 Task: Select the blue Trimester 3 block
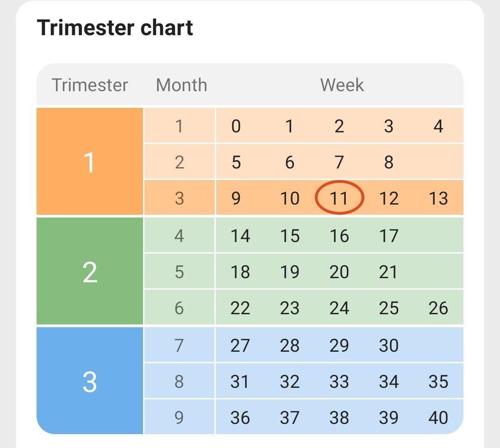(90, 381)
